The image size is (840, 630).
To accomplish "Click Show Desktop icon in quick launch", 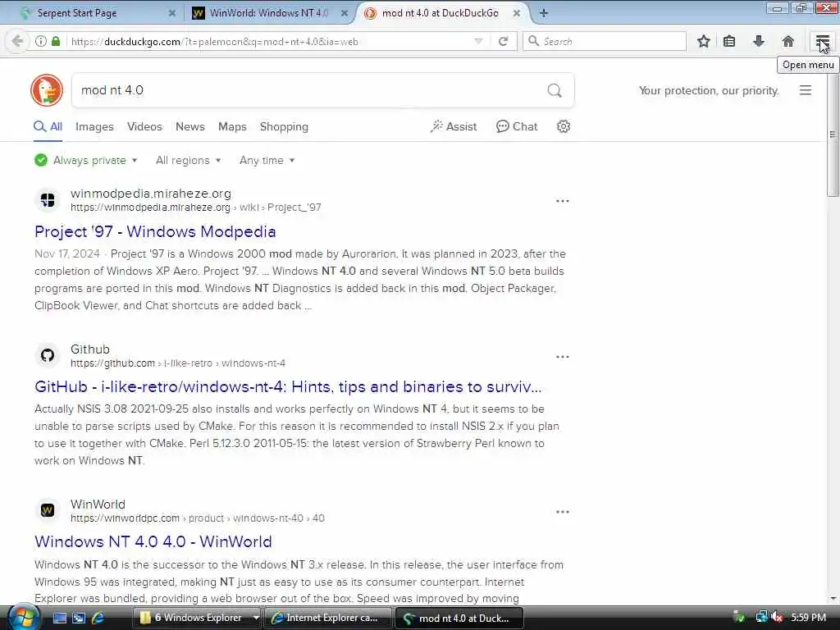I will [x=59, y=618].
